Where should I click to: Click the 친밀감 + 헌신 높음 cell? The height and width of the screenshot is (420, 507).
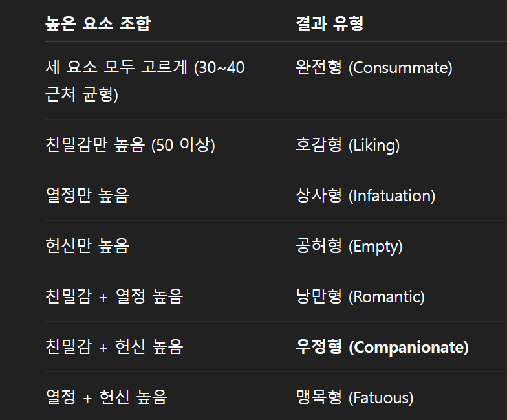114,347
